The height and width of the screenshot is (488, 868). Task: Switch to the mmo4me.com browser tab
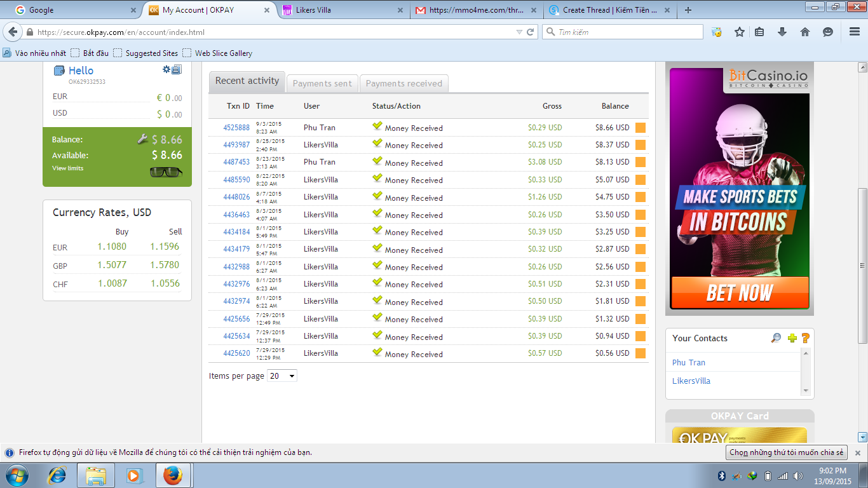tap(475, 10)
